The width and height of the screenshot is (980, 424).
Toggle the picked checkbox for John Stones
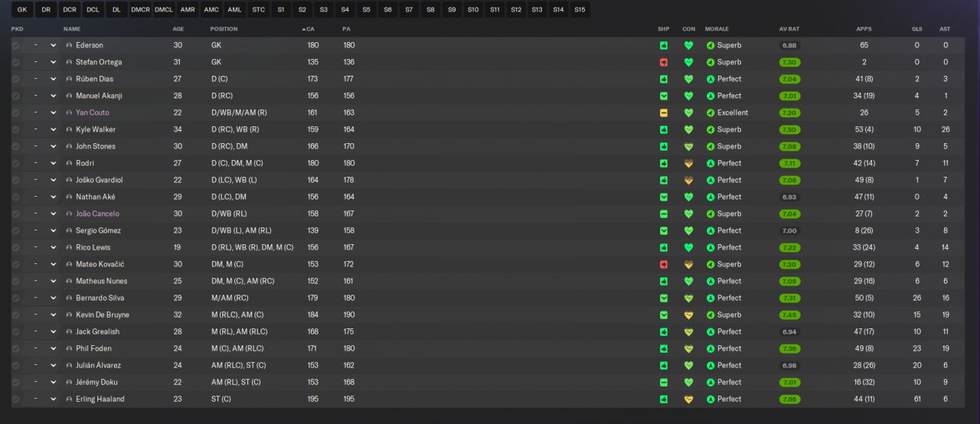tap(15, 146)
